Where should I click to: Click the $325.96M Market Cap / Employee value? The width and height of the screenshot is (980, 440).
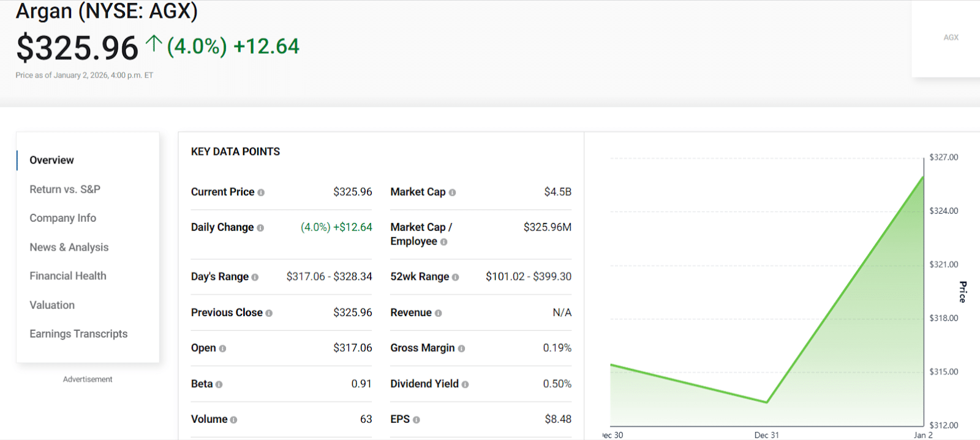(548, 227)
